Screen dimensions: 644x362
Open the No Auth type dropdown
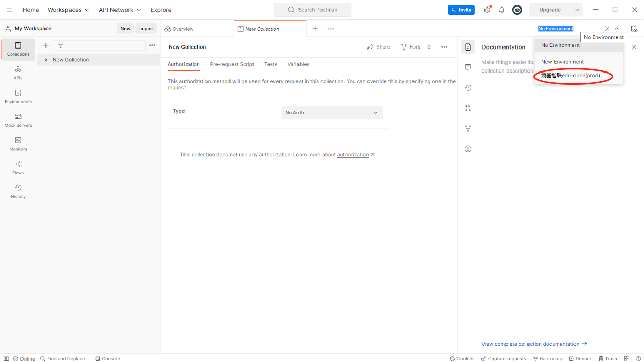pyautogui.click(x=332, y=113)
